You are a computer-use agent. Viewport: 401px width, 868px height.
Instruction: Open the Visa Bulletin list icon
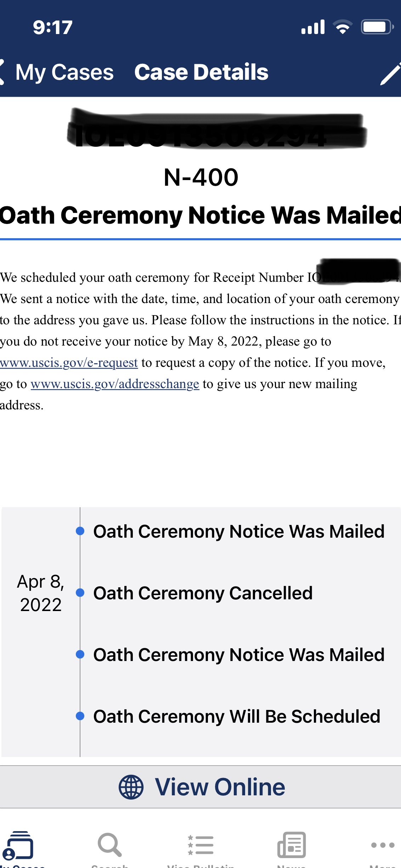pyautogui.click(x=200, y=845)
